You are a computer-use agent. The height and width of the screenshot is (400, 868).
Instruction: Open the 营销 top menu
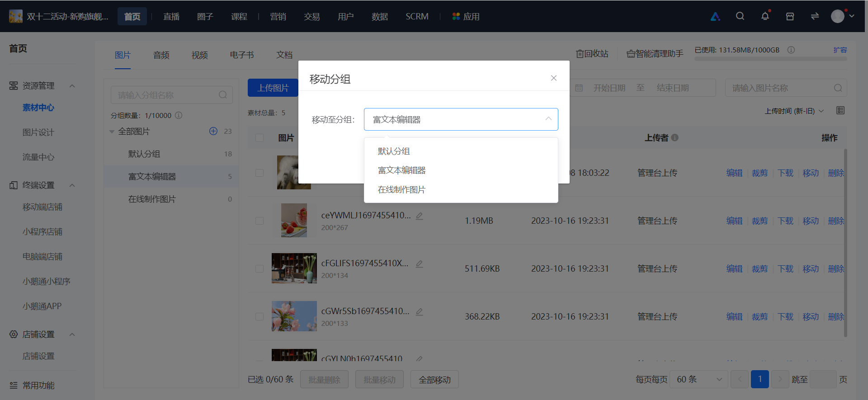pos(278,16)
